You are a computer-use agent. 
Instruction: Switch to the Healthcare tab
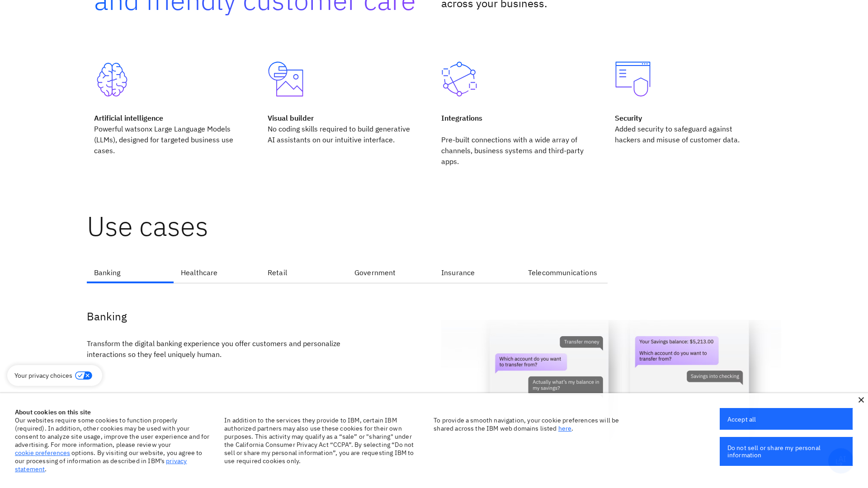[199, 272]
